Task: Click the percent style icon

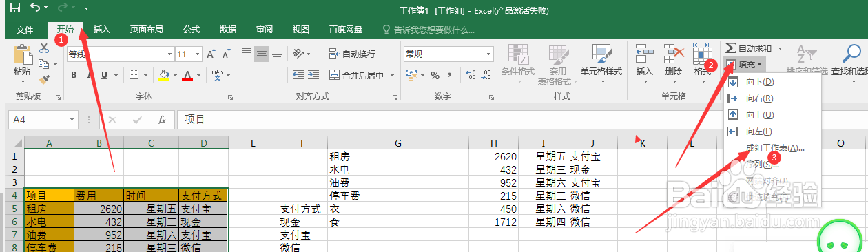Action: (435, 75)
